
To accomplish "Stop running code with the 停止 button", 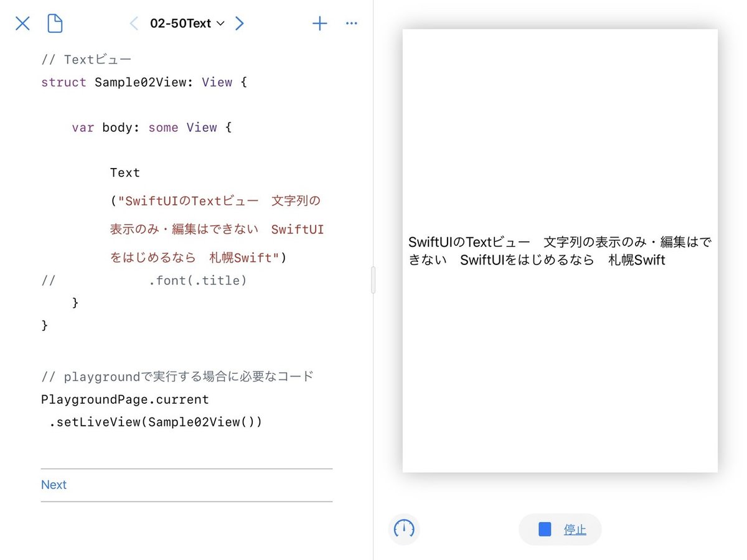I will point(560,530).
